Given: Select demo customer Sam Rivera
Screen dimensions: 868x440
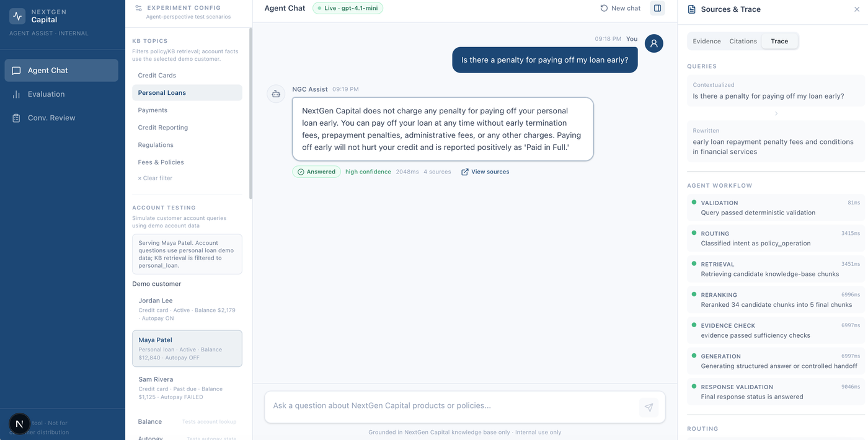Looking at the screenshot, I should click(x=187, y=387).
